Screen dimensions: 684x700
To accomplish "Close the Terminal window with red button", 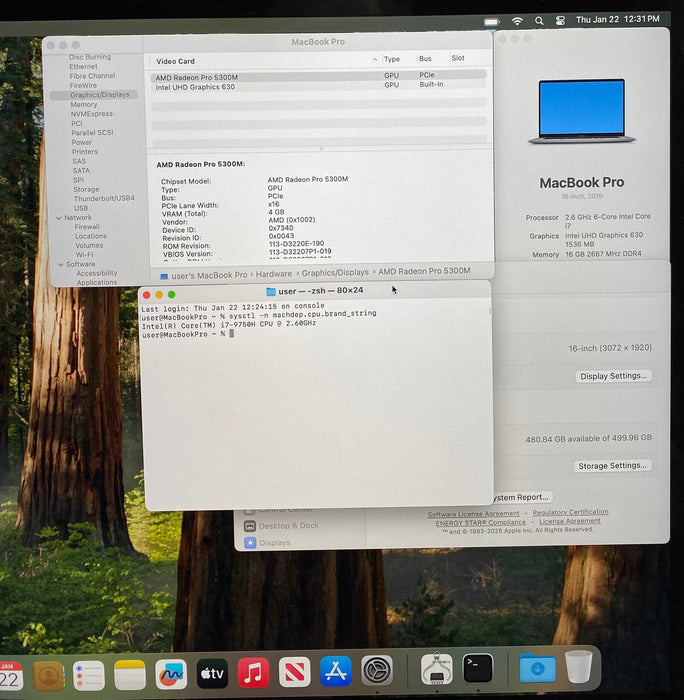I will (x=146, y=295).
